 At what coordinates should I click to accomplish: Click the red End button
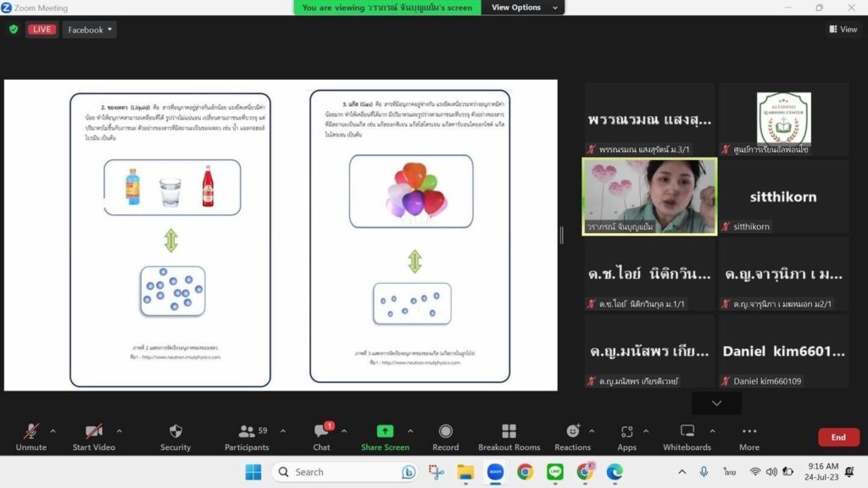[x=837, y=437]
